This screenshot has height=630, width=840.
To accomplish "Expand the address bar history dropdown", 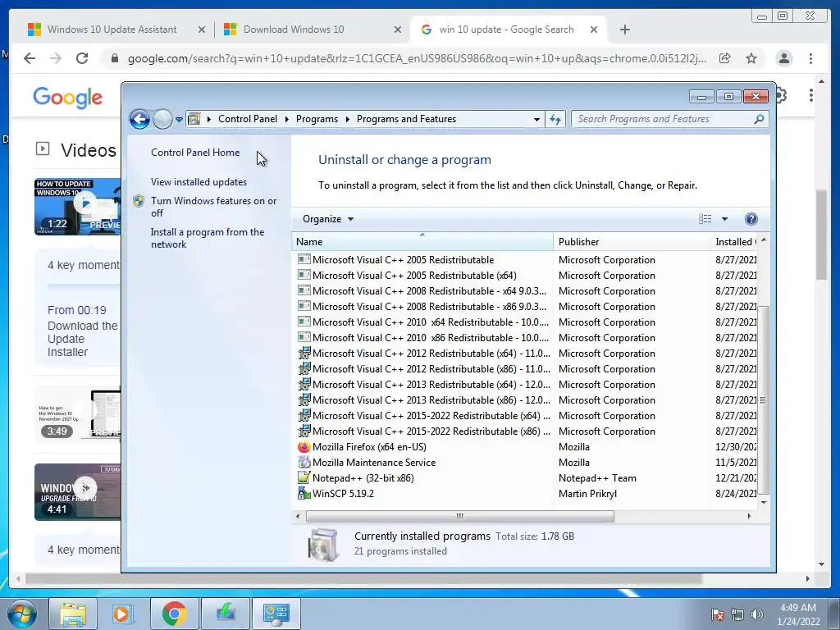I will 536,120.
